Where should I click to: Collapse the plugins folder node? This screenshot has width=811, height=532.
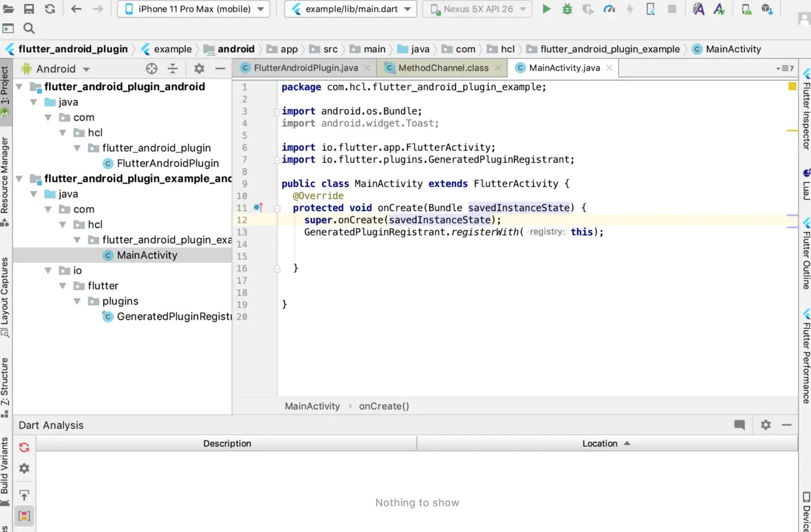(x=77, y=301)
